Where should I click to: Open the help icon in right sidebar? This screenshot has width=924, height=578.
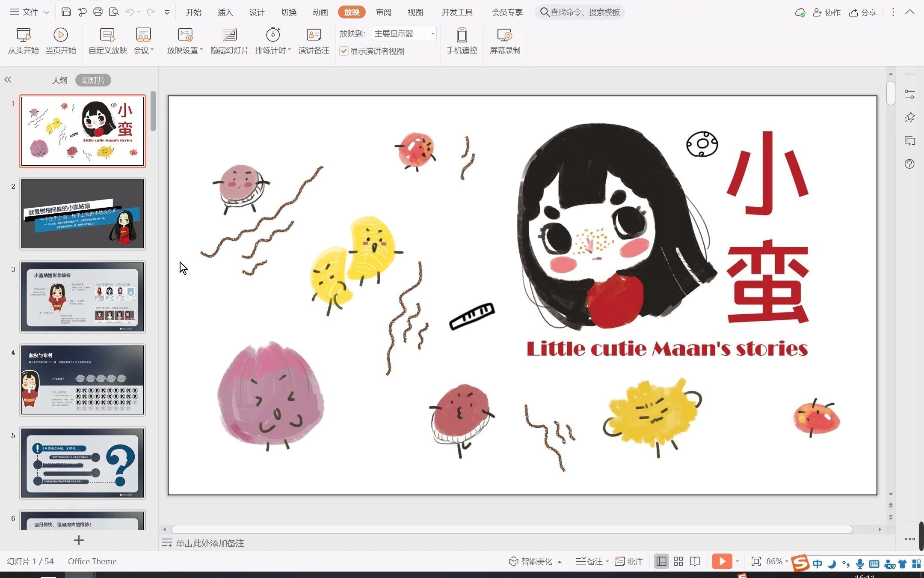[x=909, y=164]
